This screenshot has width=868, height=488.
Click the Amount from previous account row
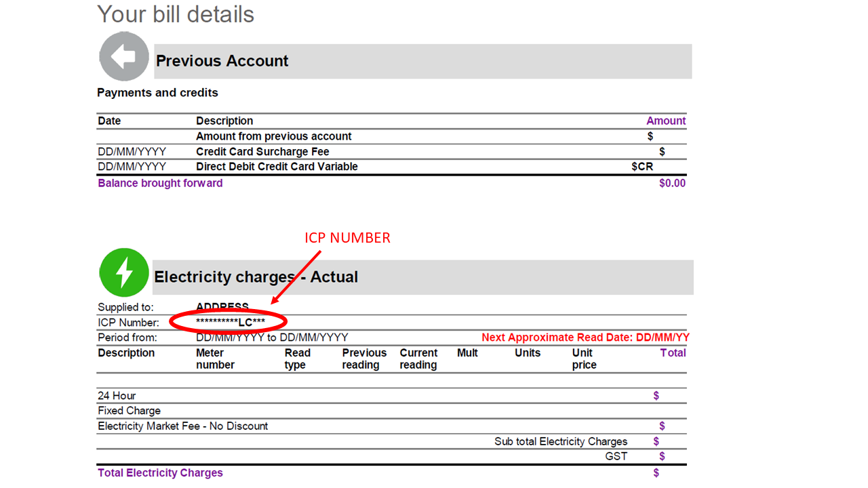273,136
